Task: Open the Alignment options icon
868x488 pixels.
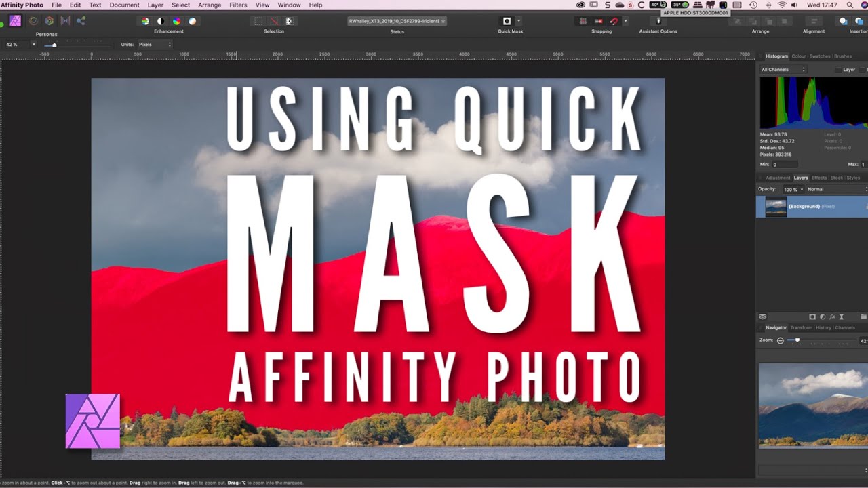Action: [813, 21]
